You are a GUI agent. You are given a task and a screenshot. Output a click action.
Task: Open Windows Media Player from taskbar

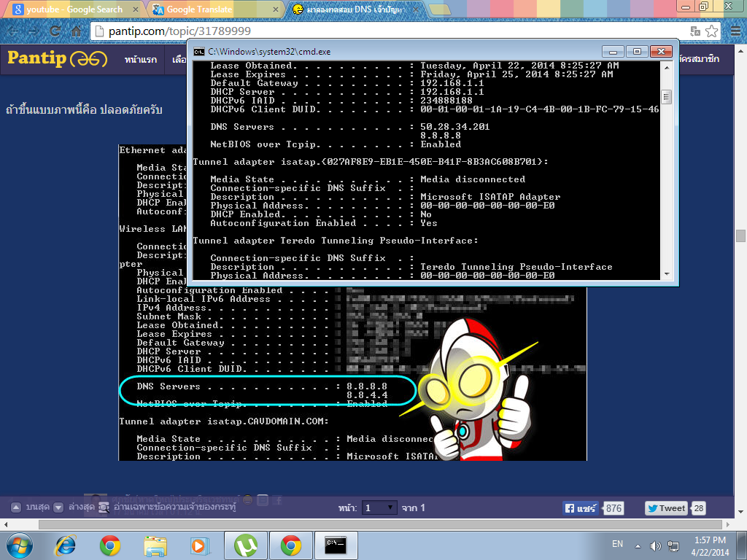pyautogui.click(x=200, y=545)
